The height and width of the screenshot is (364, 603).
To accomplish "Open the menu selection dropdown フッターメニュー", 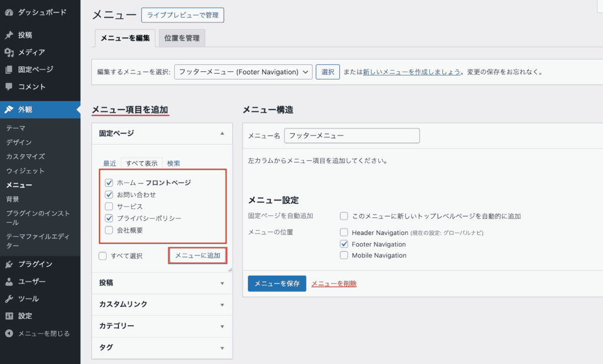I will [243, 72].
